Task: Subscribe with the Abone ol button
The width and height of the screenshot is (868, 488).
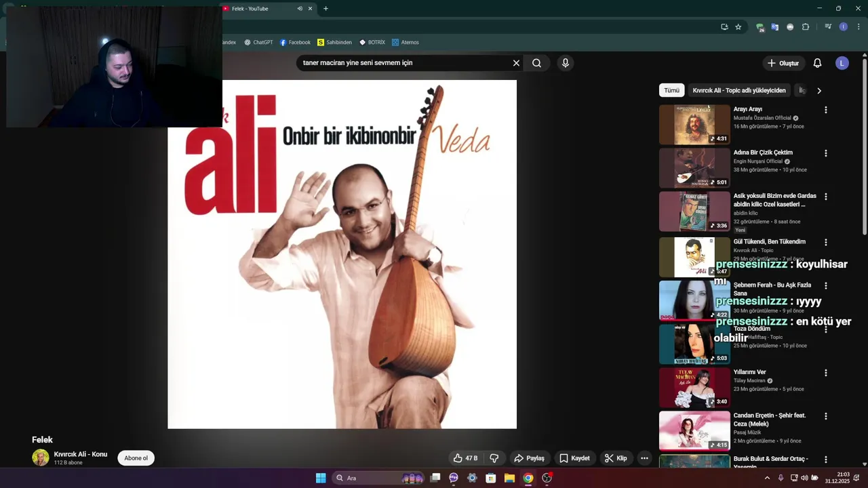Action: (136, 458)
